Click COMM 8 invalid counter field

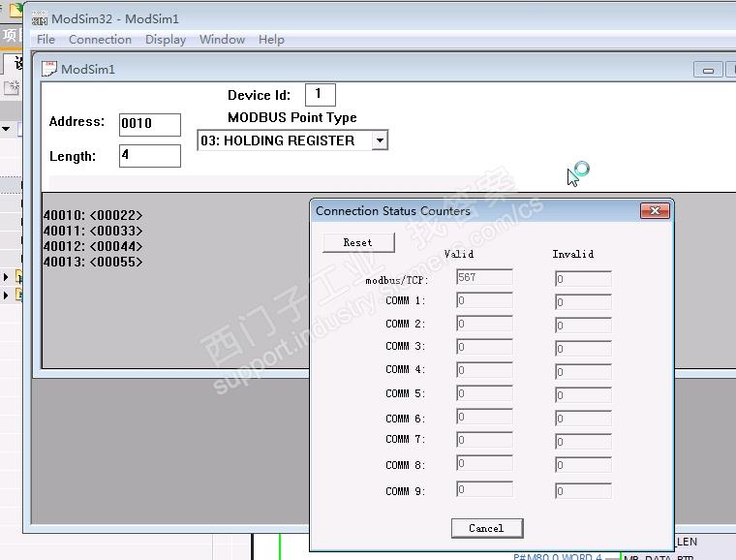tap(583, 465)
